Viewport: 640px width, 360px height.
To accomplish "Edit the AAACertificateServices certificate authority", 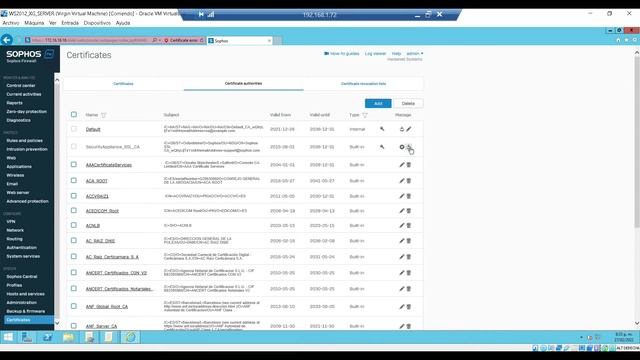I will click(x=402, y=165).
